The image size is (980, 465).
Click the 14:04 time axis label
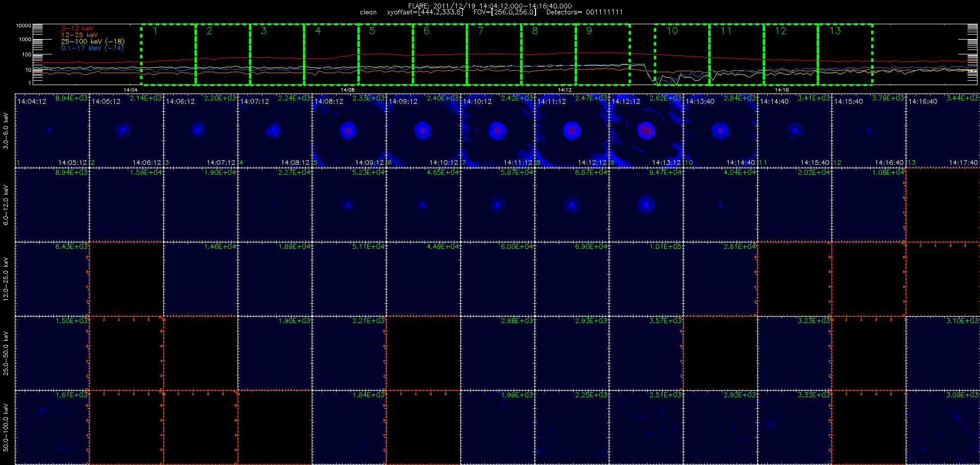point(130,90)
